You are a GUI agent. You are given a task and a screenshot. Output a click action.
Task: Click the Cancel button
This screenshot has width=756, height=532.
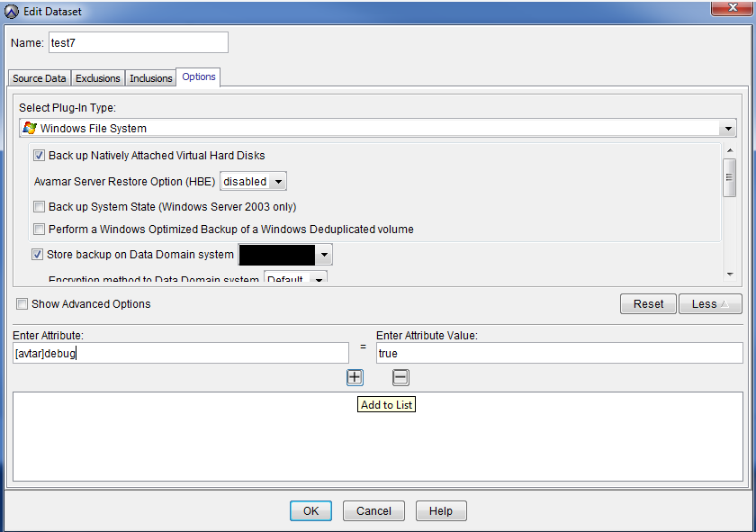click(x=373, y=510)
